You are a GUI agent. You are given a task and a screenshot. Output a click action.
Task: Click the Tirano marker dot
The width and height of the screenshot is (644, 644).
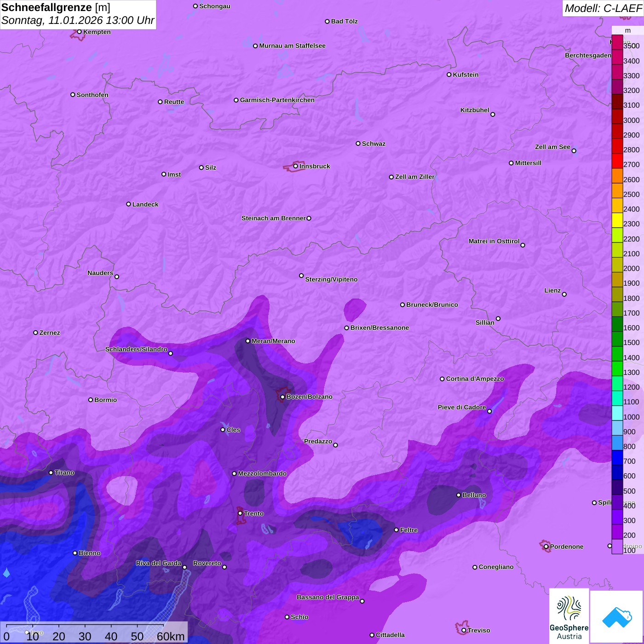(51, 472)
